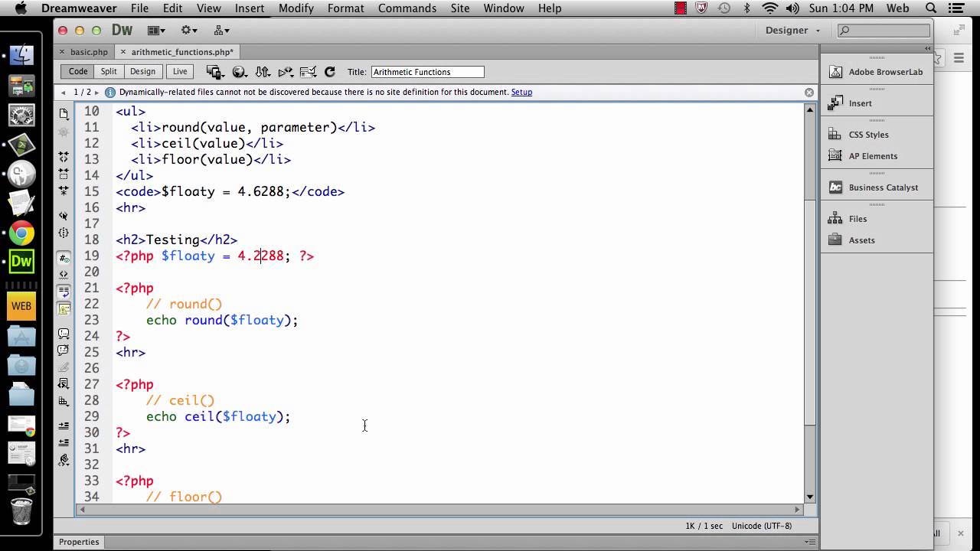Open the Open Documents list icon
Viewport: 980px width, 551px height.
(64, 113)
